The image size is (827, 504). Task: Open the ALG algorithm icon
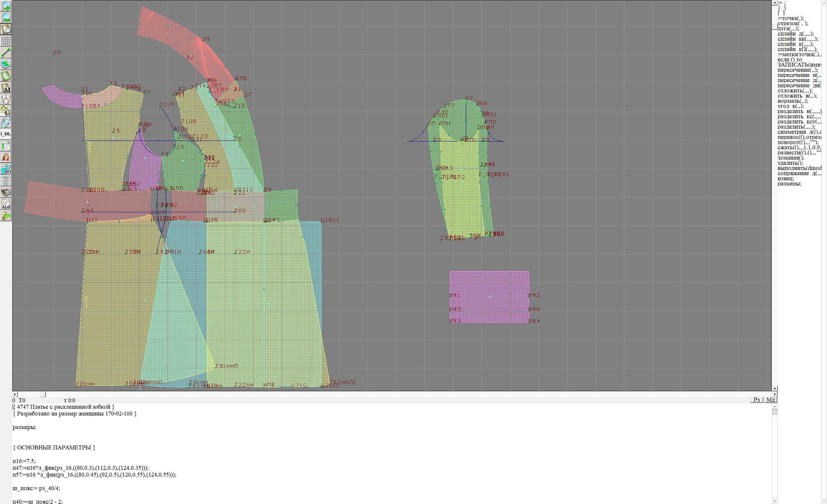click(6, 204)
